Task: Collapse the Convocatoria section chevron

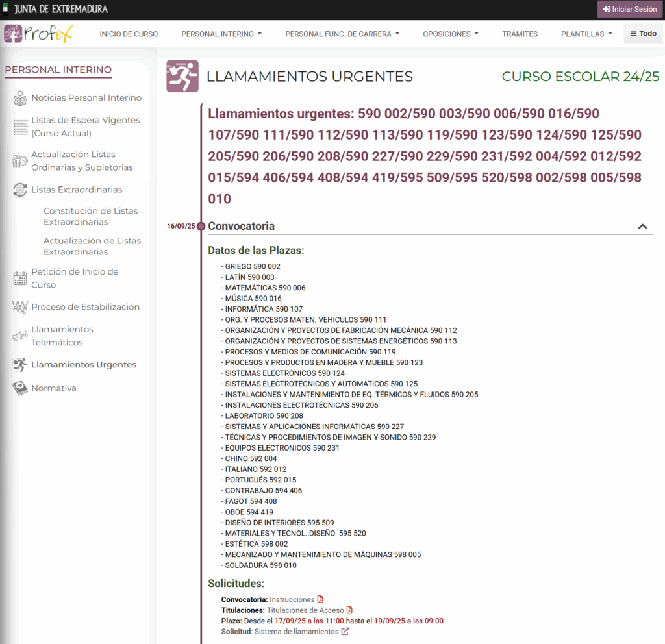Action: (x=642, y=227)
